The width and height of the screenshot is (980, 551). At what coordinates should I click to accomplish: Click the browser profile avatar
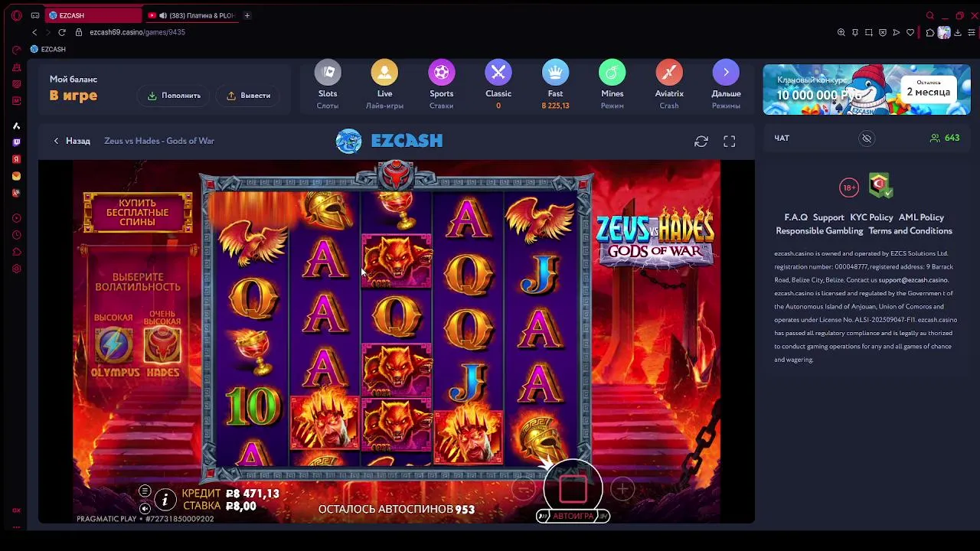[944, 32]
